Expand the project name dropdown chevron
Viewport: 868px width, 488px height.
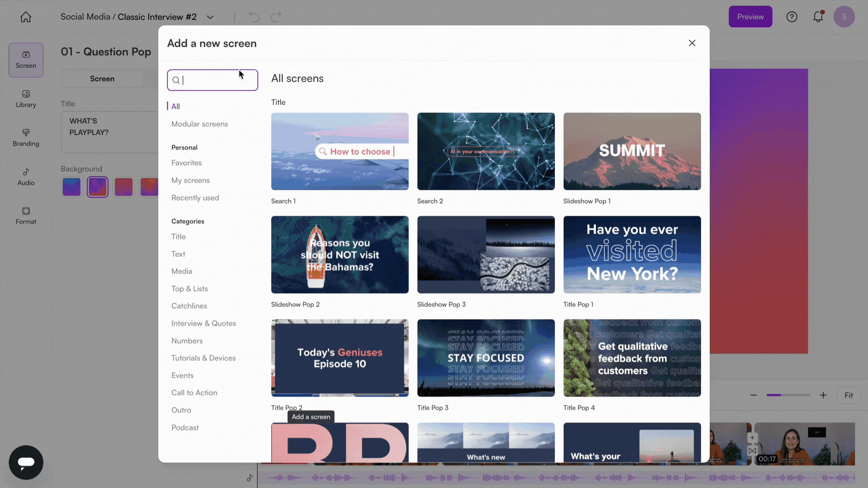[x=210, y=17]
